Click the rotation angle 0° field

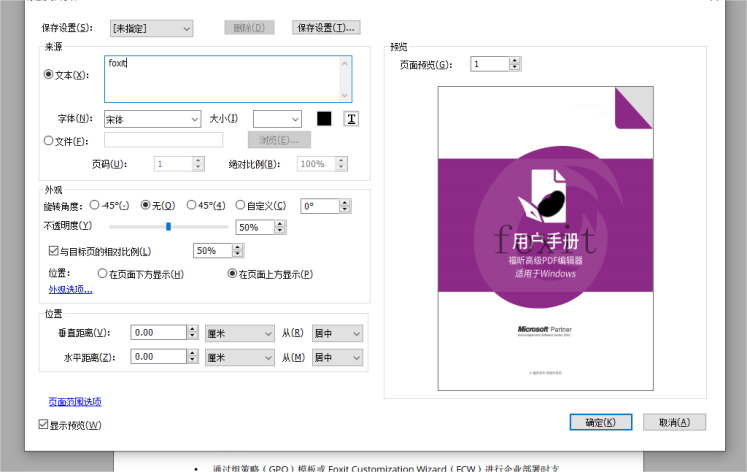(320, 206)
